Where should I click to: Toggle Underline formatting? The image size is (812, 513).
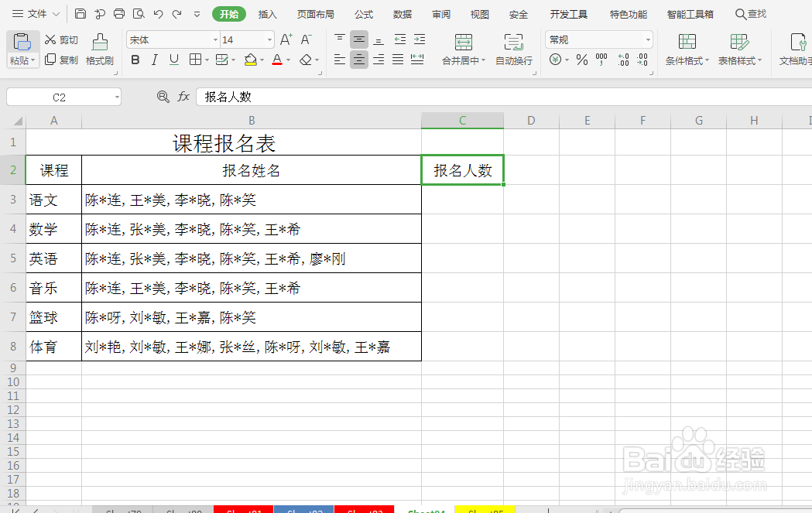(x=174, y=60)
